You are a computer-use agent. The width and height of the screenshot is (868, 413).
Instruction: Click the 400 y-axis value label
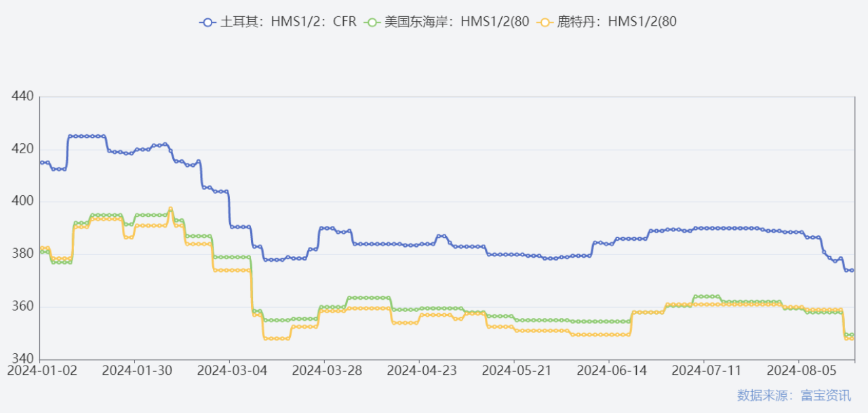coord(23,201)
